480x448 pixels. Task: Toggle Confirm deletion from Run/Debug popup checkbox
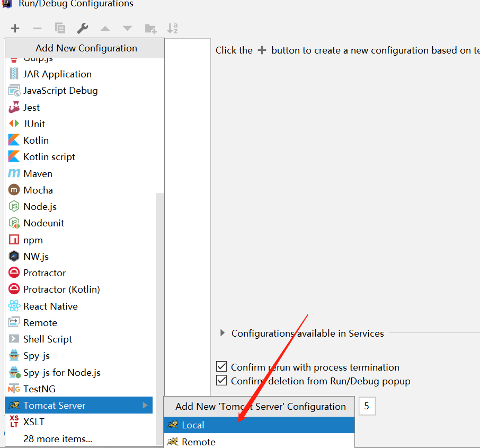[x=221, y=380]
